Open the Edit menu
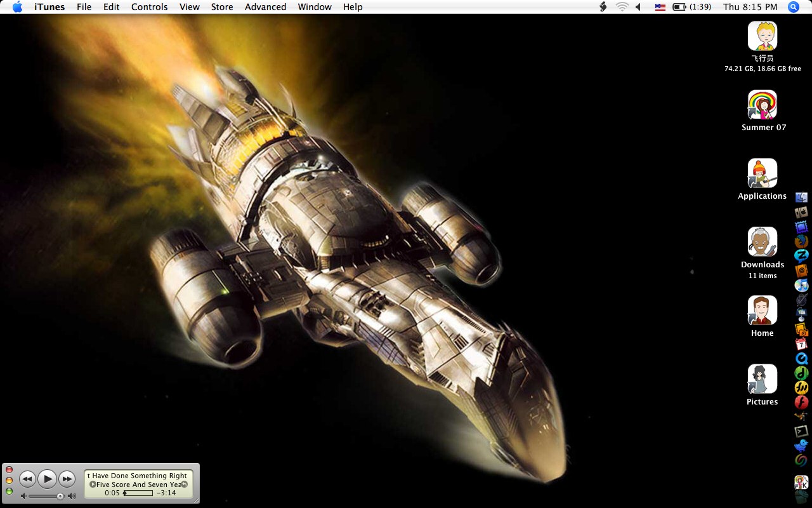Image resolution: width=812 pixels, height=508 pixels. point(112,7)
